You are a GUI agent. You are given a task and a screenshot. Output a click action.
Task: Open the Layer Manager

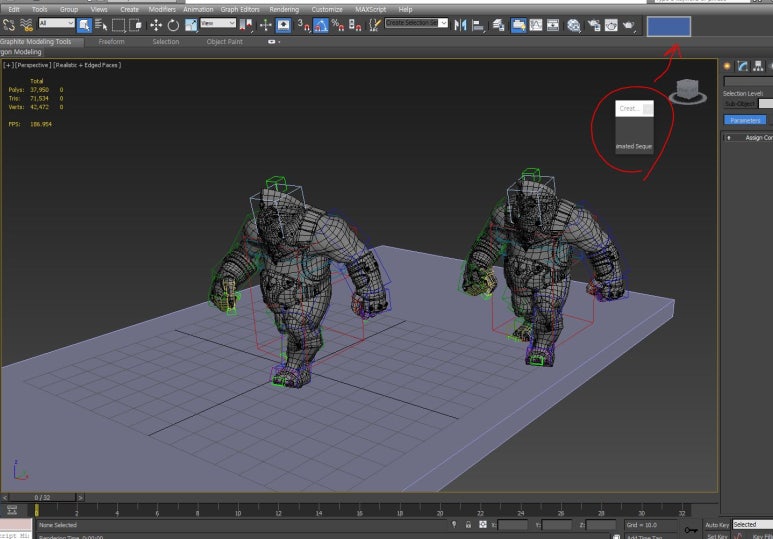498,25
